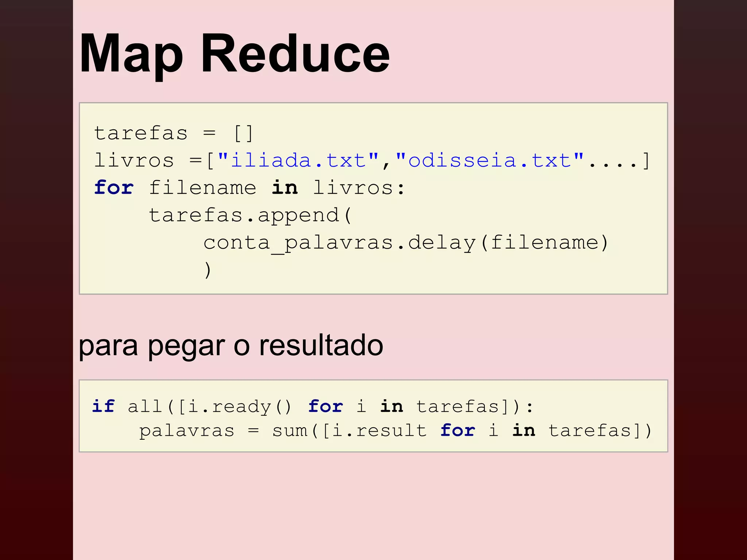
Task: Click the text 'para pegar o resultado'
Action: point(231,346)
